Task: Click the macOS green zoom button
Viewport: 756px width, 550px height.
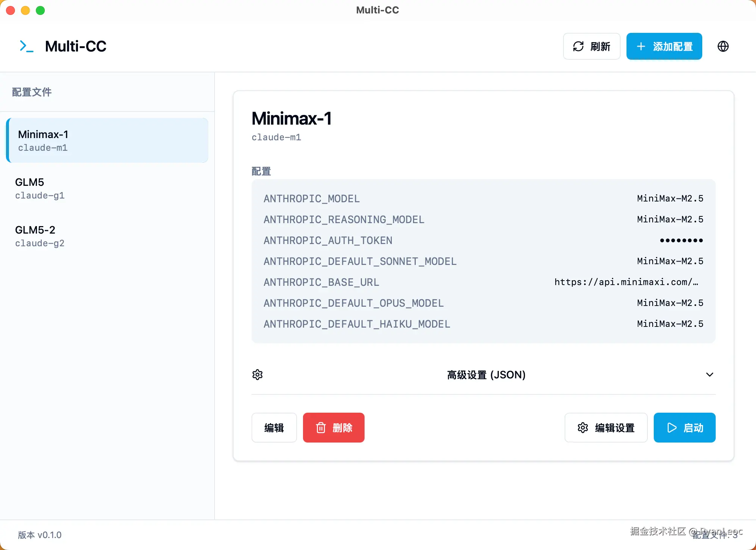Action: click(40, 10)
